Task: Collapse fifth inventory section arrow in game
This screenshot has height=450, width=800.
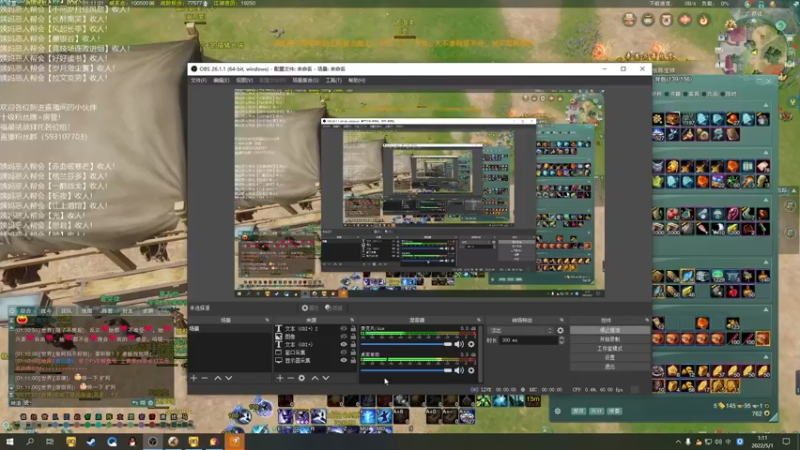Action: coord(765,310)
